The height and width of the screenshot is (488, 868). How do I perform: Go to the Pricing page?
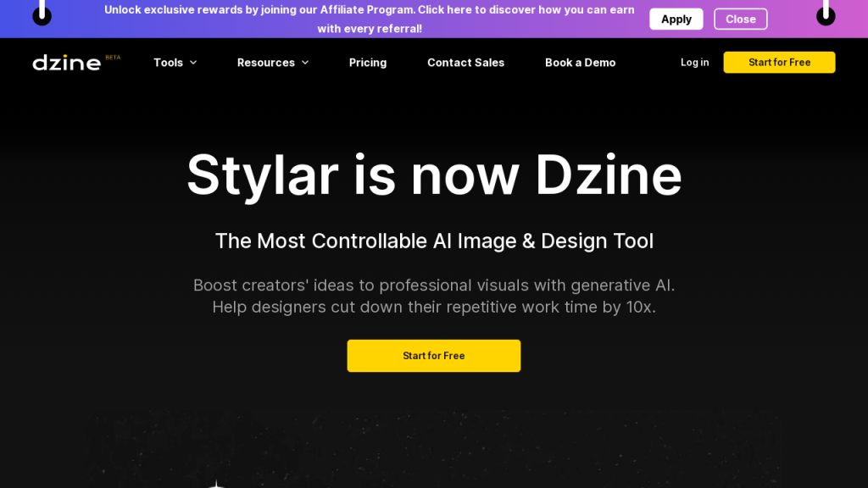[x=368, y=63]
